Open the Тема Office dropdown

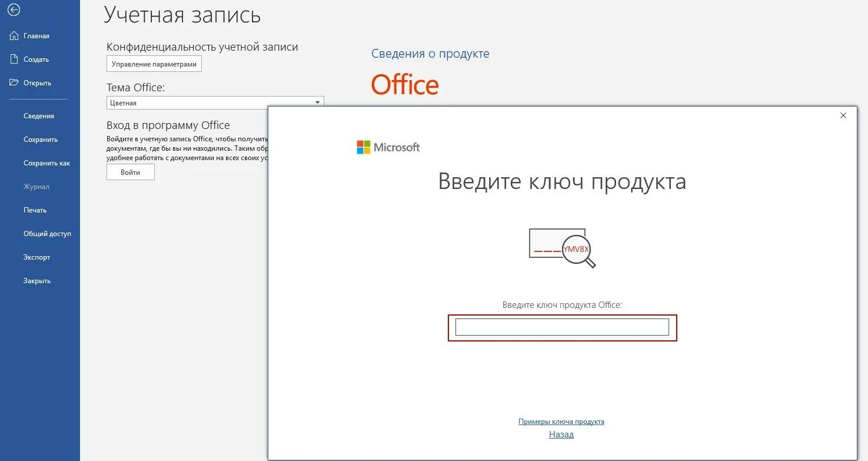[x=215, y=102]
